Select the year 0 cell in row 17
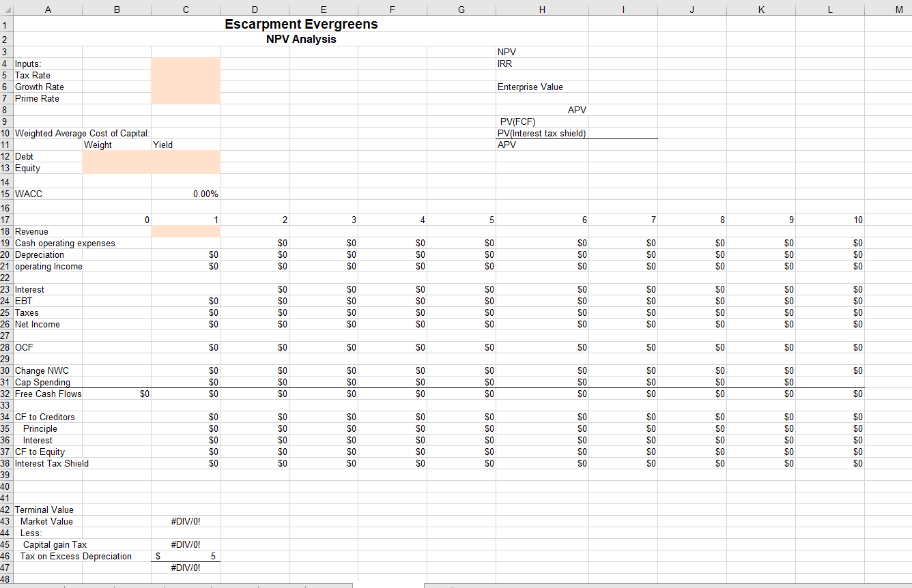Viewport: 912px width, 588px height. click(117, 220)
